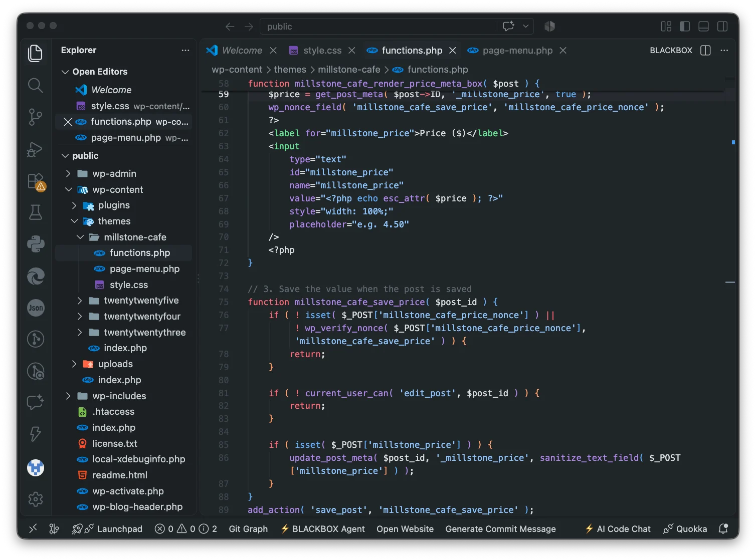Toggle Secondary Side Bar visibility
The height and width of the screenshot is (560, 756).
(722, 26)
